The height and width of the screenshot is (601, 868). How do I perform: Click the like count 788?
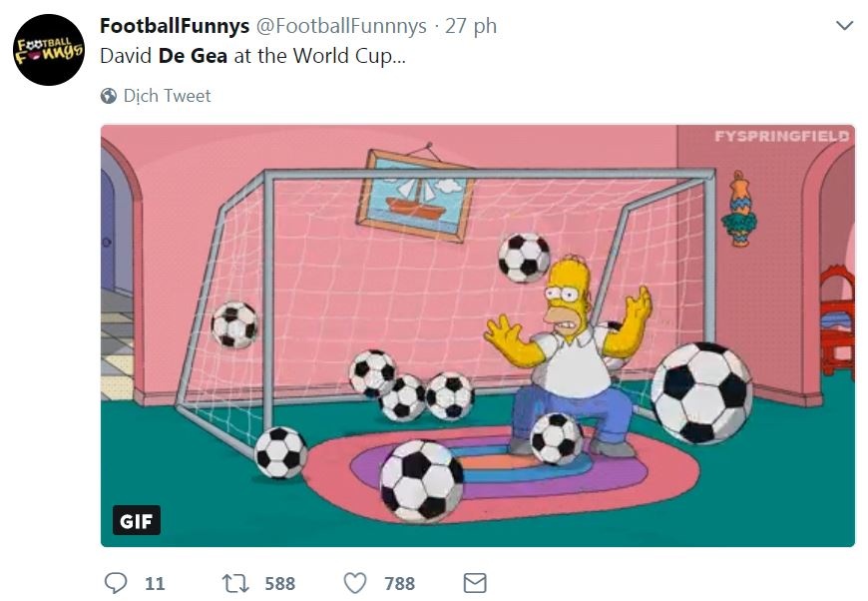point(399,583)
